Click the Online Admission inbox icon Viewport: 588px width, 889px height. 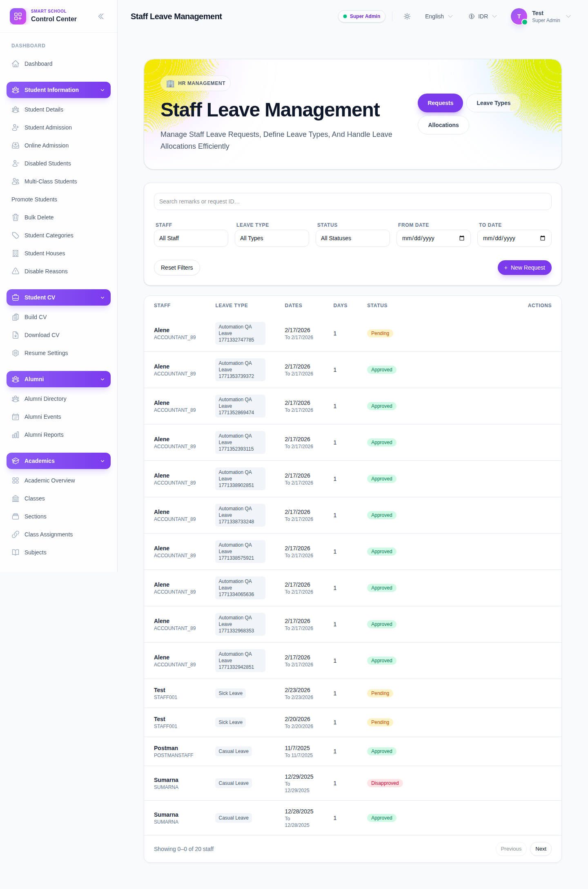(16, 145)
